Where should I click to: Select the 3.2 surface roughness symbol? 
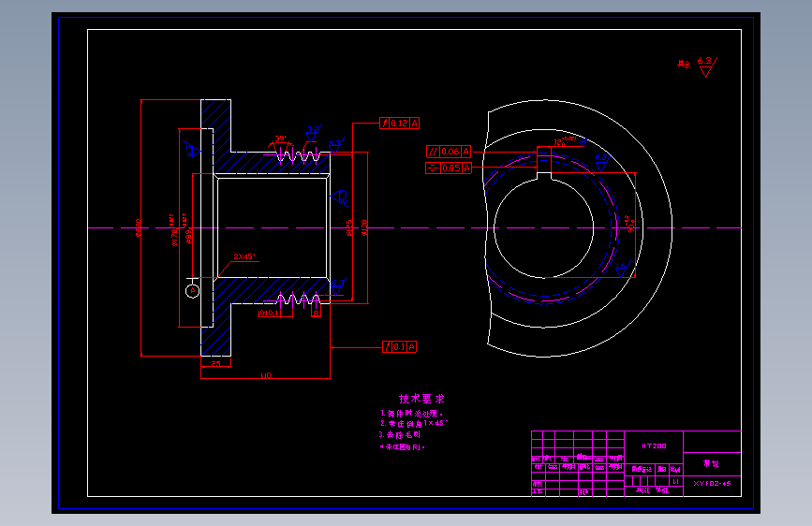pos(313,133)
